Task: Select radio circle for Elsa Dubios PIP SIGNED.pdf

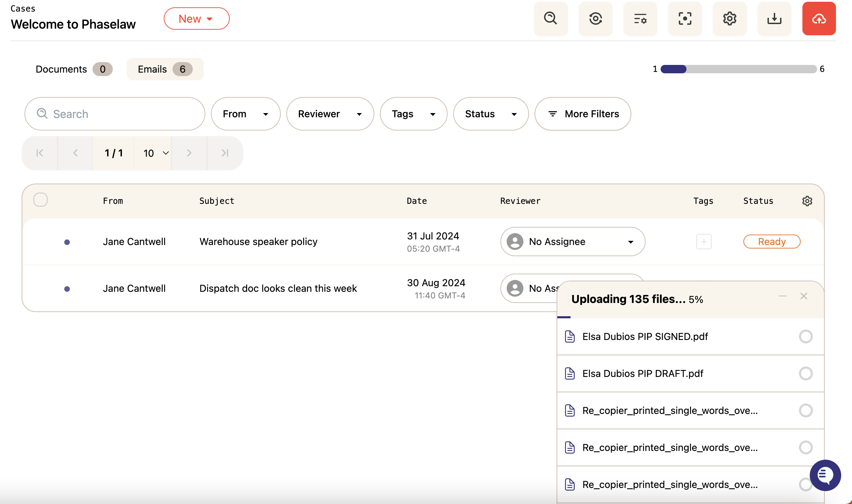Action: [806, 336]
